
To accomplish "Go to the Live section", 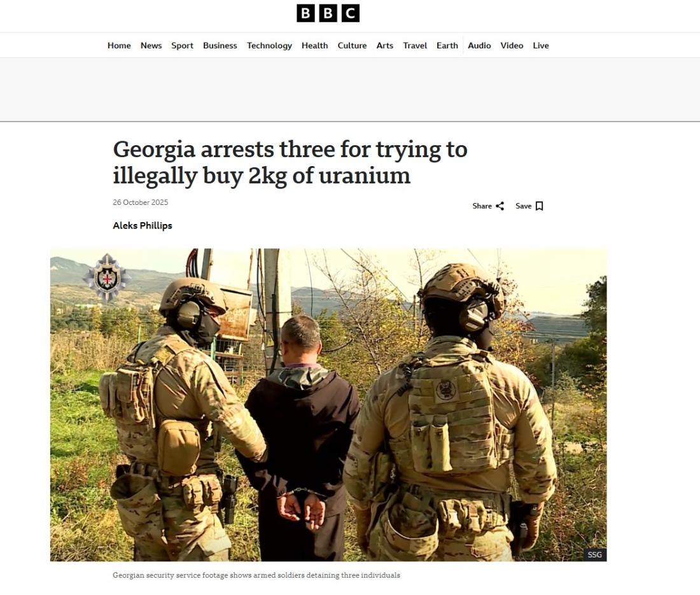I will click(541, 46).
